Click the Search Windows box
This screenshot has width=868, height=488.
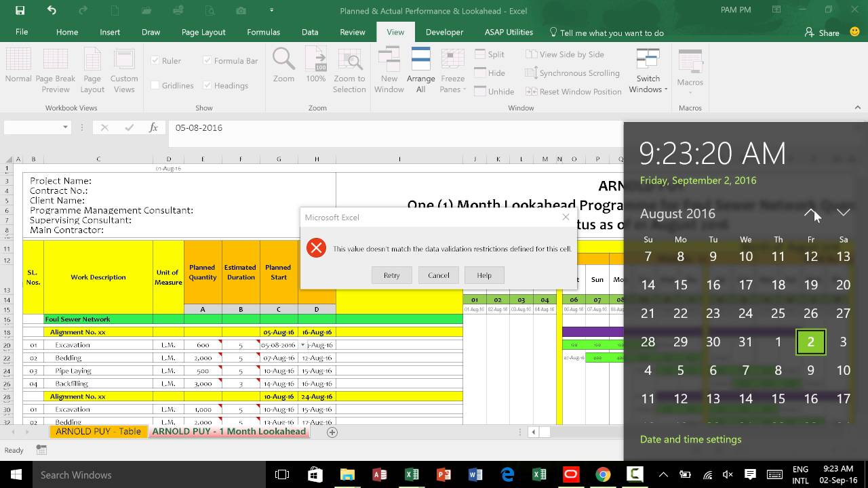click(149, 474)
